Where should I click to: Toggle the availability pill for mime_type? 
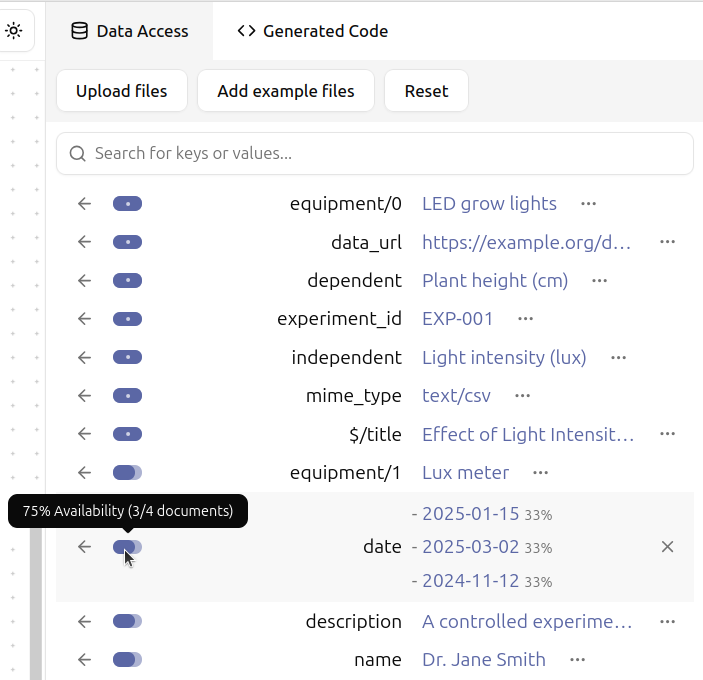[127, 396]
